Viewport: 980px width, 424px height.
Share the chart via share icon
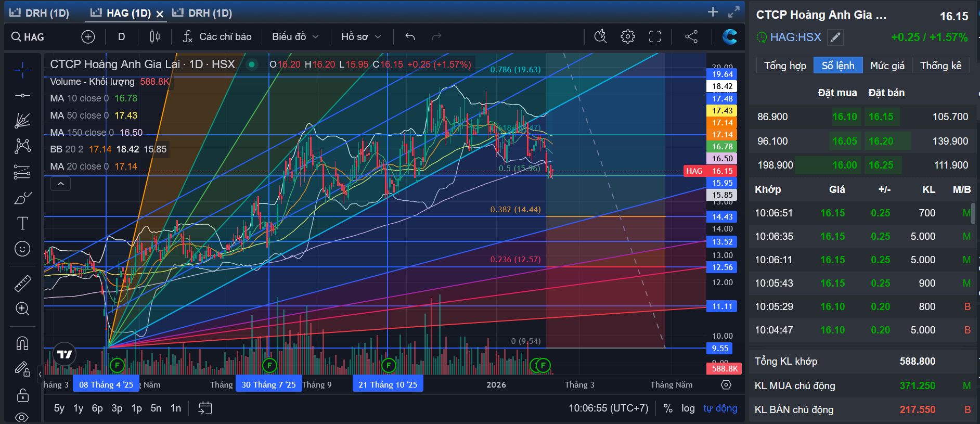[691, 36]
